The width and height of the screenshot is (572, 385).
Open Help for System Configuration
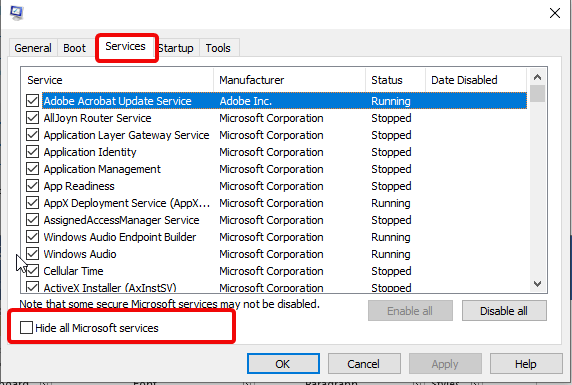pyautogui.click(x=526, y=363)
